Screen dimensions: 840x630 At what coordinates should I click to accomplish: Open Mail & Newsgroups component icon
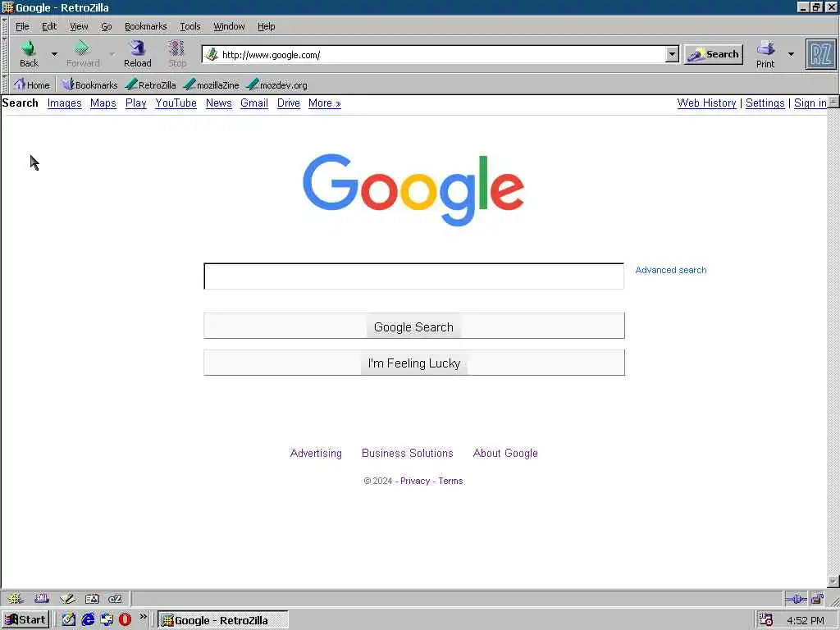(42, 598)
